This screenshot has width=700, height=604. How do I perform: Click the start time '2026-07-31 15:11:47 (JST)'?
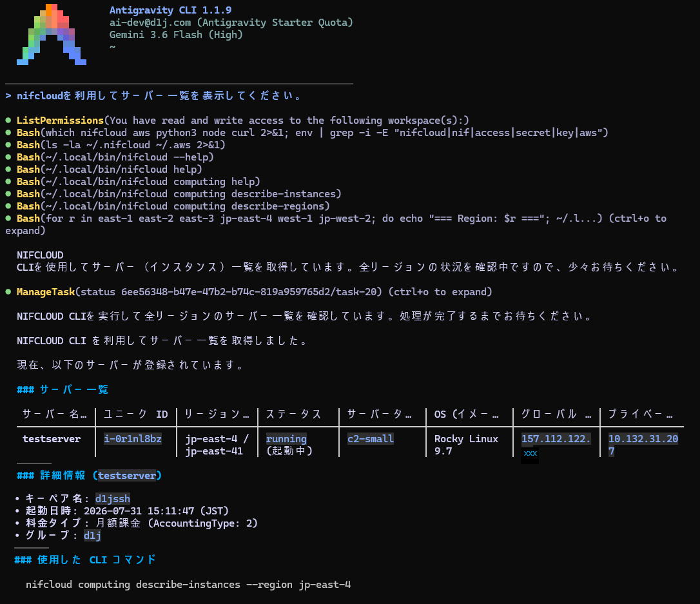click(x=156, y=511)
